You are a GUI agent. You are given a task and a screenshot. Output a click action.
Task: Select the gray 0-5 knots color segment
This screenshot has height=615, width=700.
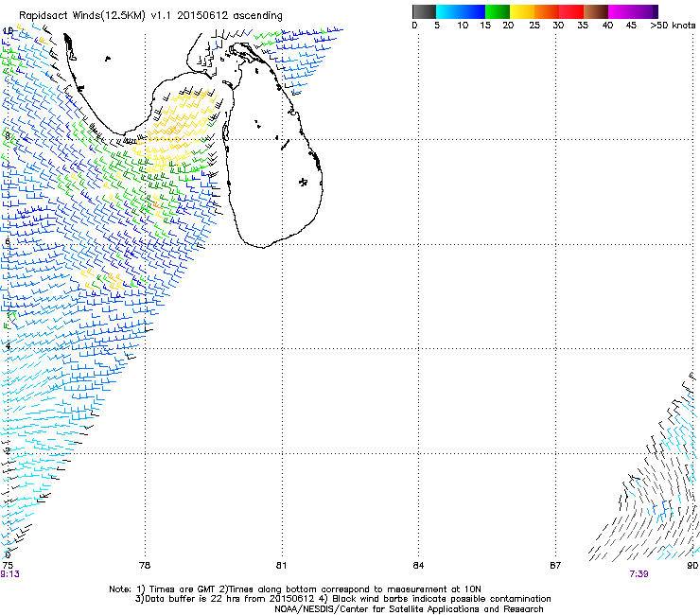[x=424, y=11]
